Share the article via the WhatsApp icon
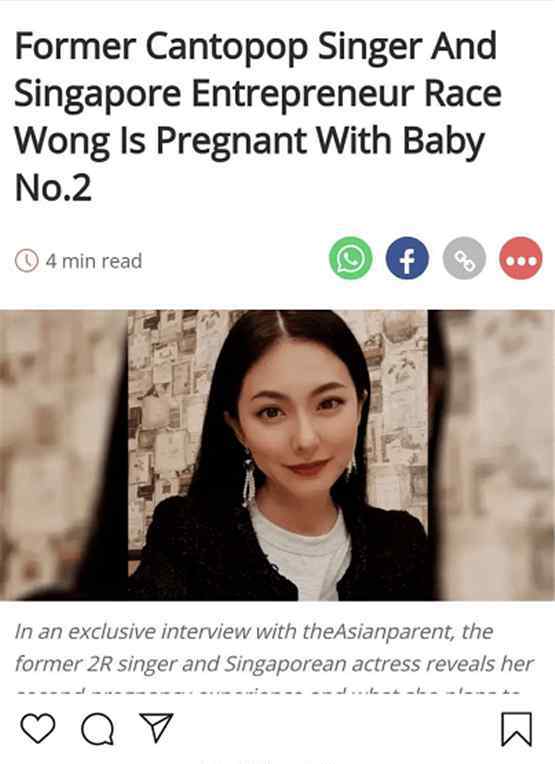This screenshot has height=764, width=555. pyautogui.click(x=351, y=258)
